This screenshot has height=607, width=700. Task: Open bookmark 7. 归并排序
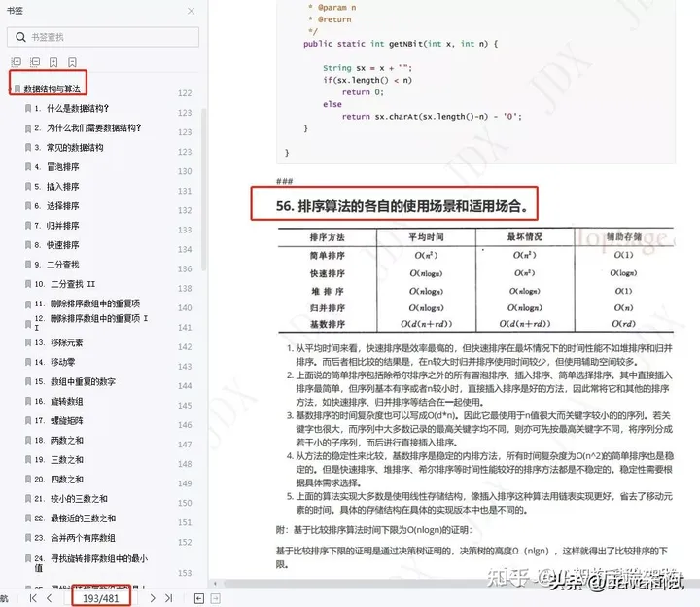pos(56,226)
